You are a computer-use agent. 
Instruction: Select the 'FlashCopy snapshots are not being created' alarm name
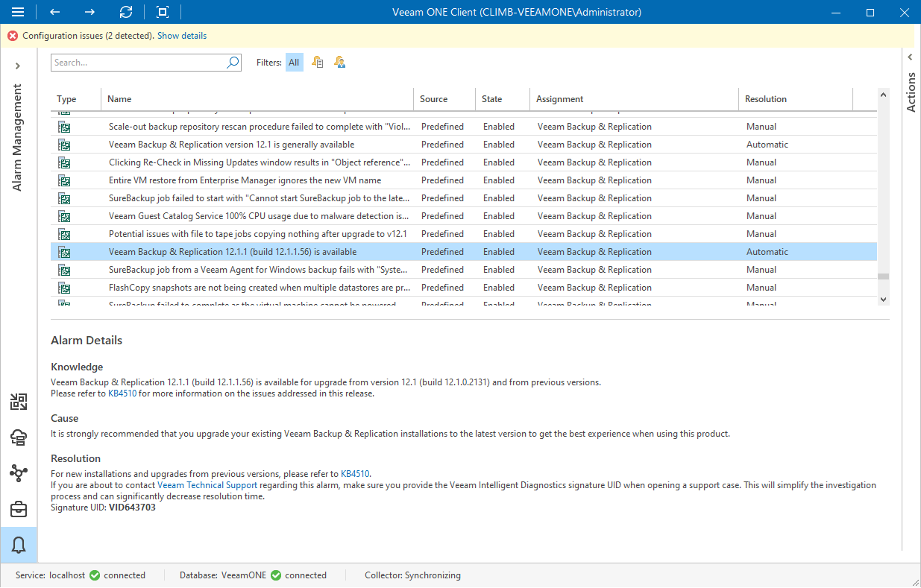coord(260,288)
